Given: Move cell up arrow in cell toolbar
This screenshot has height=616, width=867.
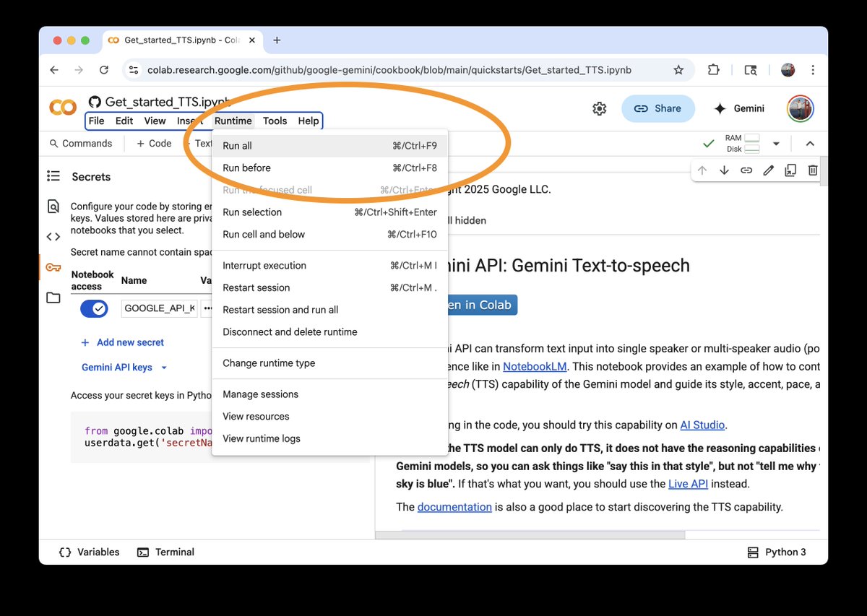Looking at the screenshot, I should (702, 170).
